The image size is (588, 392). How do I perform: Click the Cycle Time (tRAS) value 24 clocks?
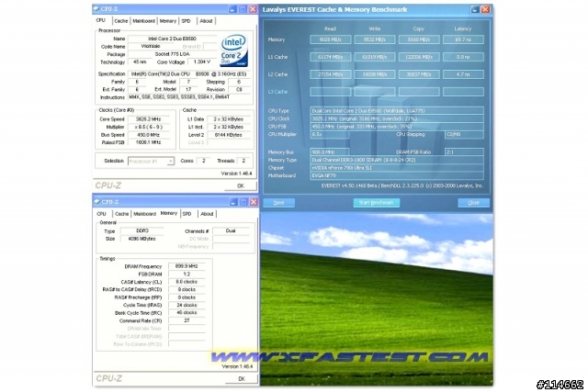187,305
